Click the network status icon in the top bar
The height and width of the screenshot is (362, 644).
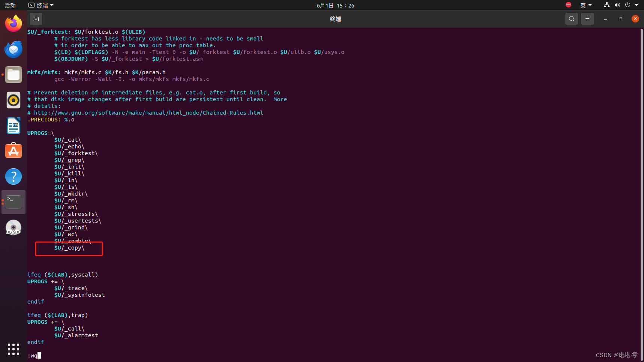coord(606,5)
